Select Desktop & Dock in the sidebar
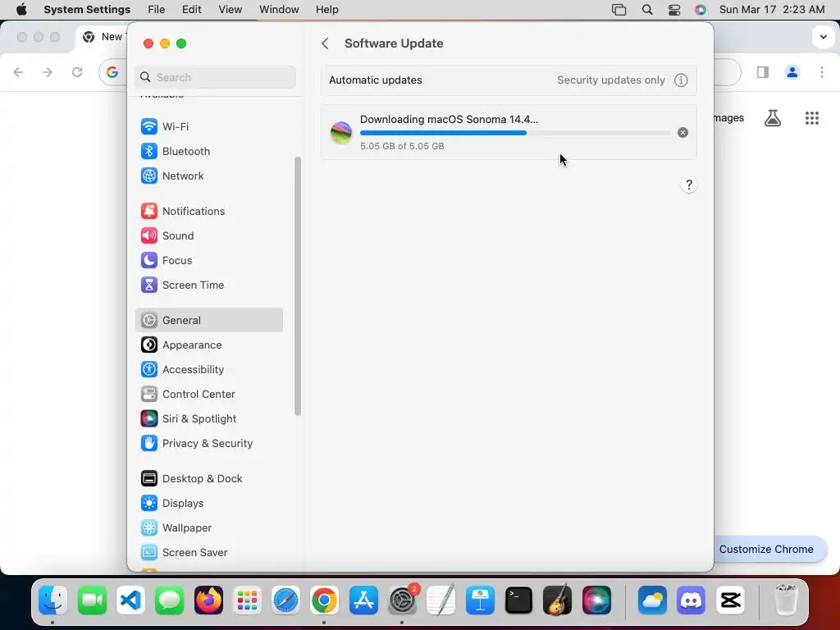840x630 pixels. pos(209,479)
